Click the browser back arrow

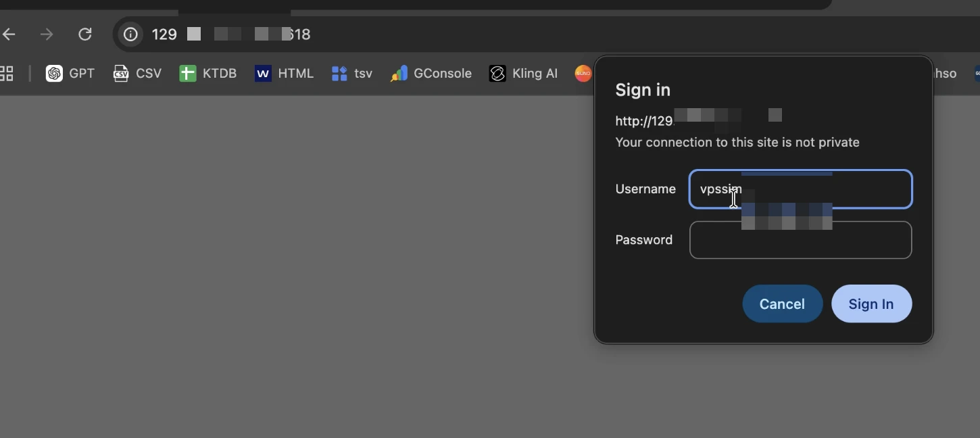click(9, 34)
